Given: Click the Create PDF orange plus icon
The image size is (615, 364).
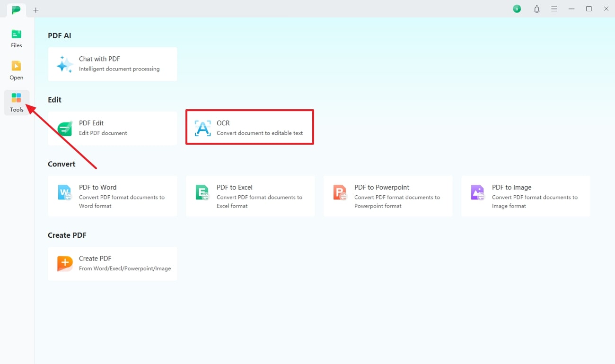Looking at the screenshot, I should [65, 264].
